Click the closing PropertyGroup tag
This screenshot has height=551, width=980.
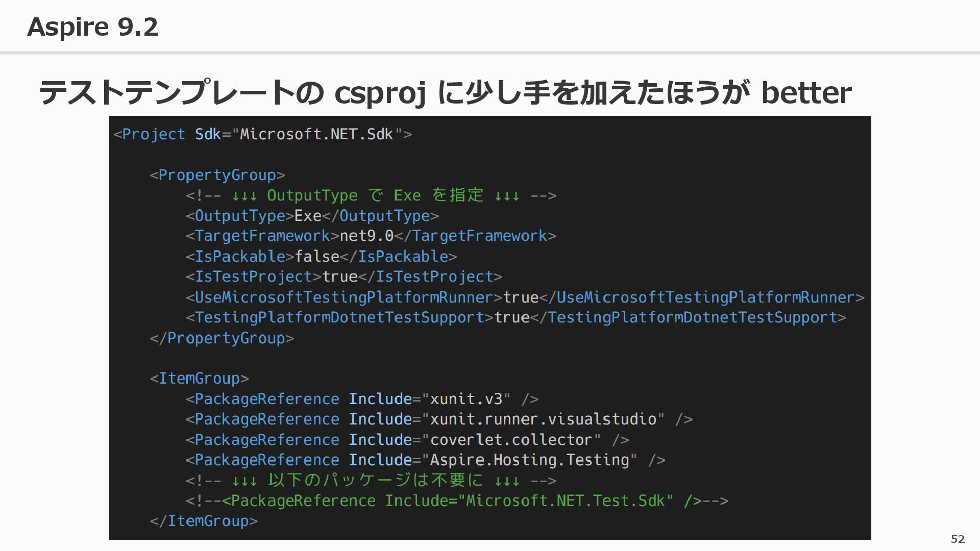[x=222, y=338]
